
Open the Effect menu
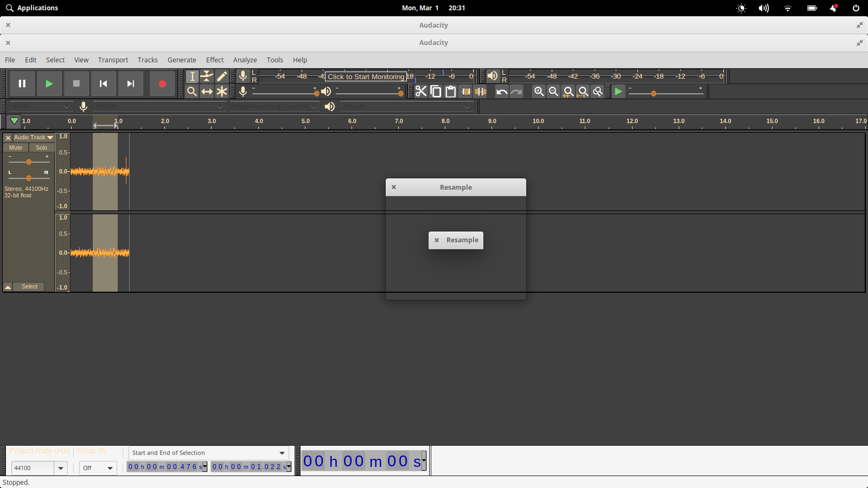[215, 60]
